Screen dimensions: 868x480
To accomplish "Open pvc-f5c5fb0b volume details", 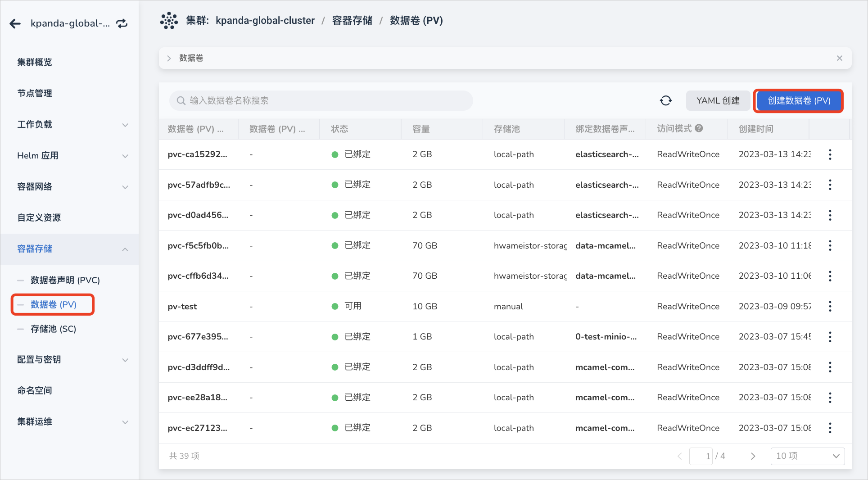I will pos(198,245).
